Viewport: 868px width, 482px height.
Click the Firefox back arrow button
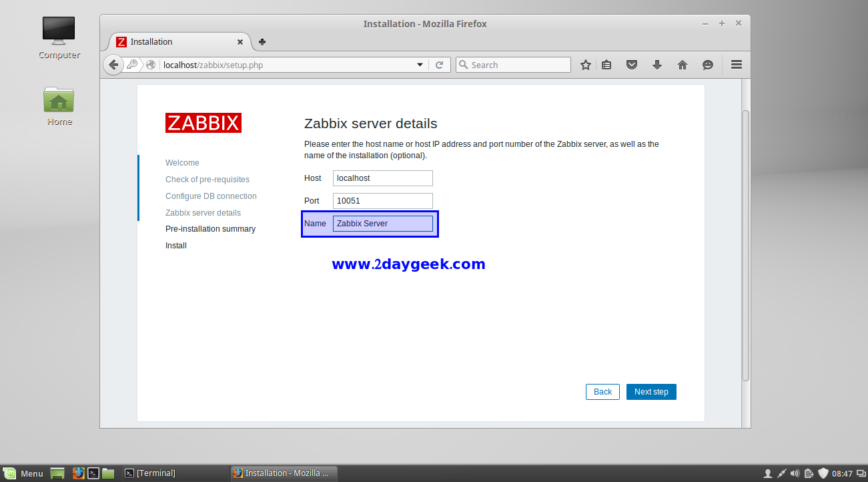pyautogui.click(x=113, y=65)
